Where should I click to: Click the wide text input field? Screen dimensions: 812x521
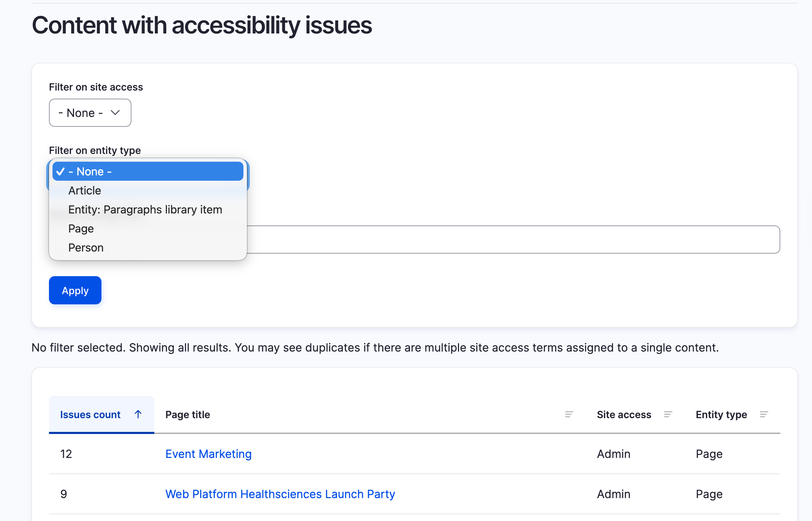point(511,240)
